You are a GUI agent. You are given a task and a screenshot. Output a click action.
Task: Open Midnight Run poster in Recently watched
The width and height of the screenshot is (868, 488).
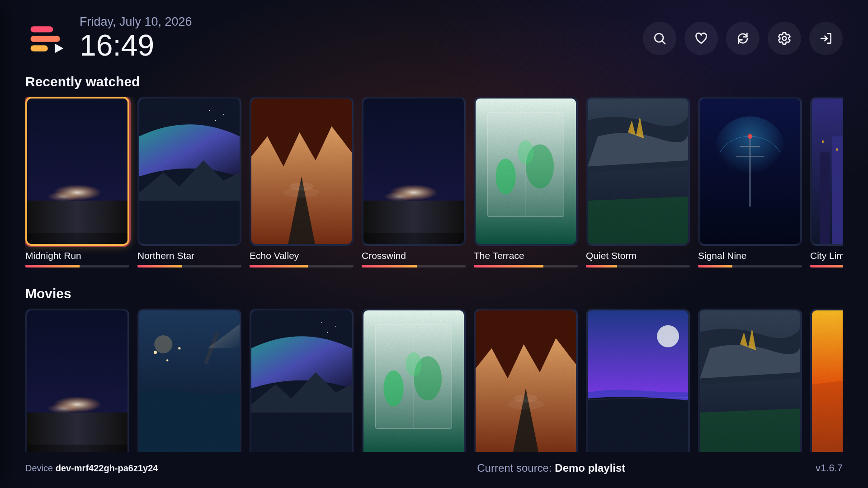coord(77,171)
